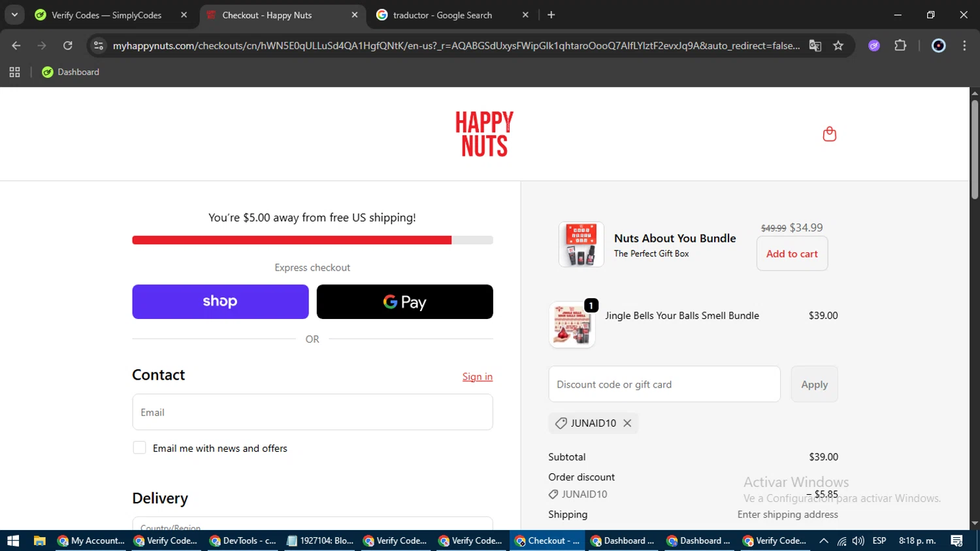
Task: Click the purple extension icon in toolbar
Action: 874,46
